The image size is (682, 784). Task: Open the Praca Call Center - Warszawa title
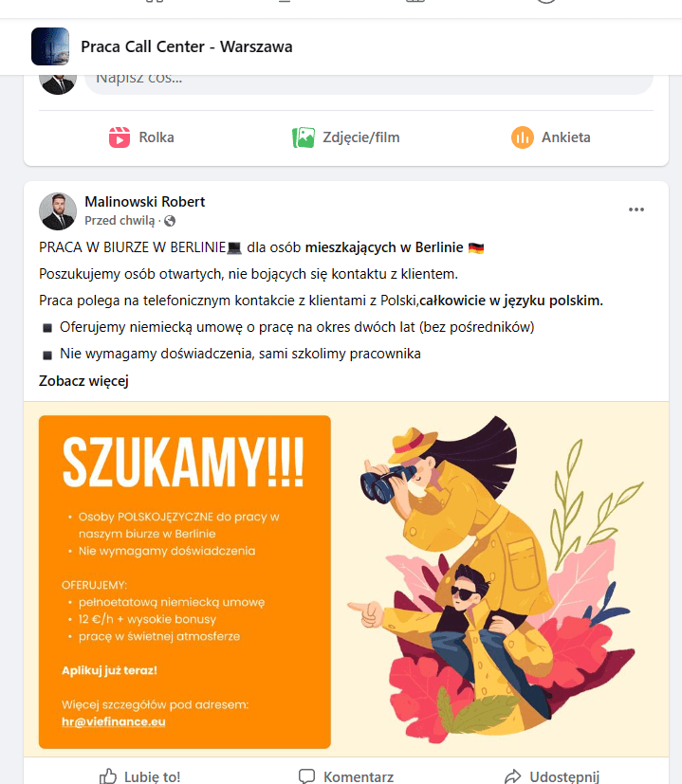coord(187,46)
